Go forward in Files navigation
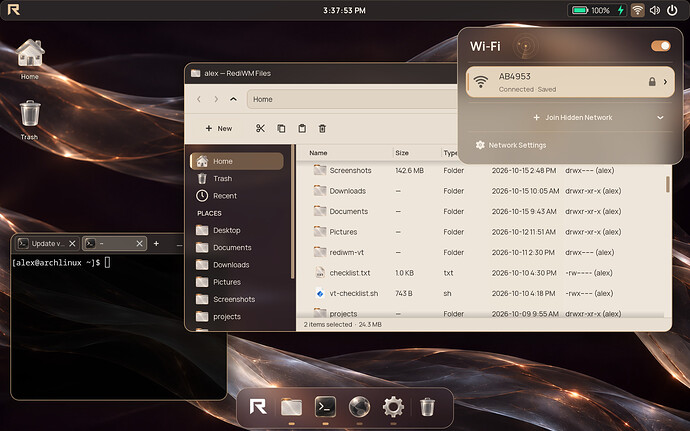This screenshot has height=431, width=690. tap(216, 99)
